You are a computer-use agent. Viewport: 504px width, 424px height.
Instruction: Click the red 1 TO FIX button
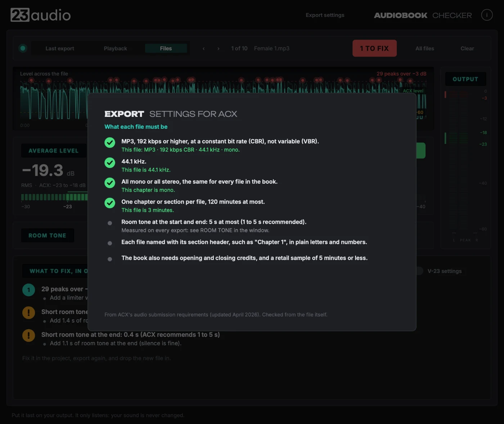pos(374,48)
